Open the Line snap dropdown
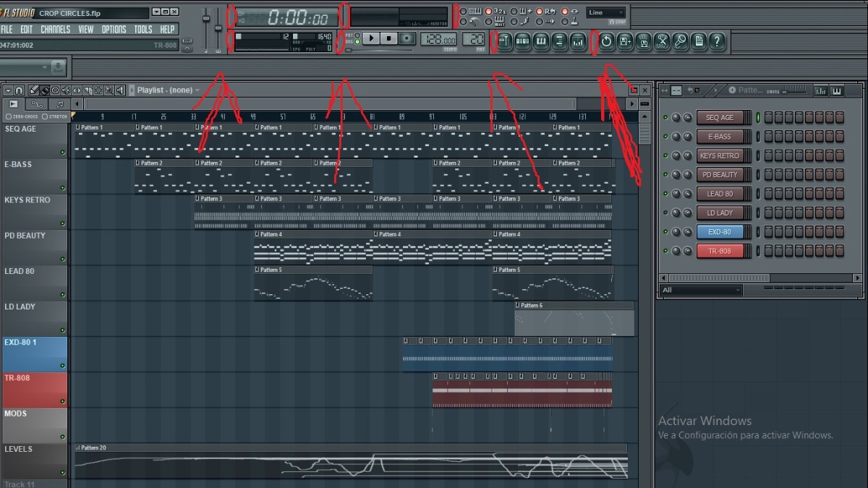Viewport: 868px width, 488px height. click(606, 12)
